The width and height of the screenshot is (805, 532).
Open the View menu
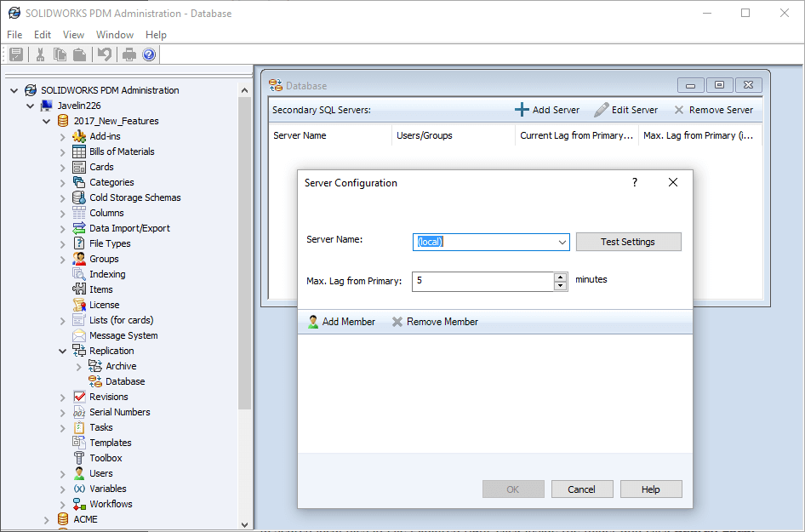[73, 34]
